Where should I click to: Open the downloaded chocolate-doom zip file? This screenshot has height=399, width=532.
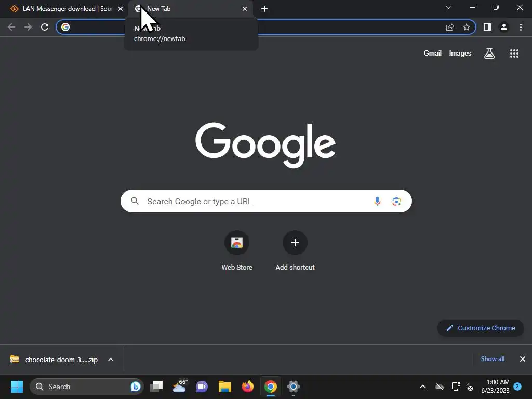pos(54,360)
